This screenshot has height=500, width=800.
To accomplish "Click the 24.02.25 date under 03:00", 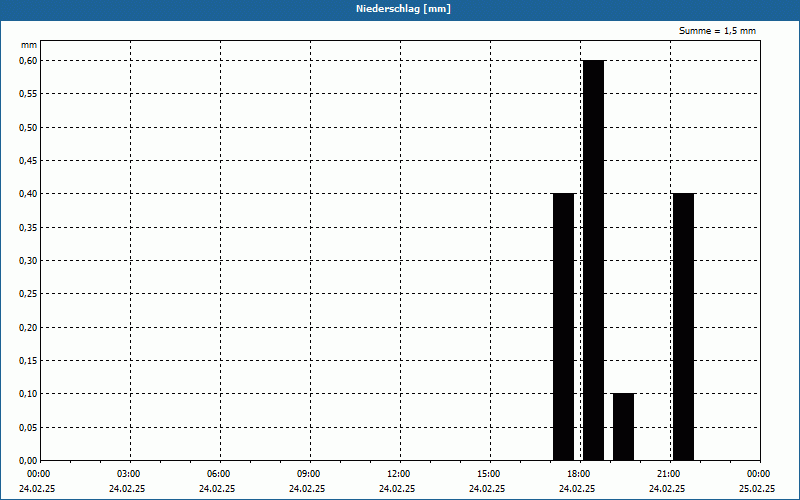I will point(127,489).
